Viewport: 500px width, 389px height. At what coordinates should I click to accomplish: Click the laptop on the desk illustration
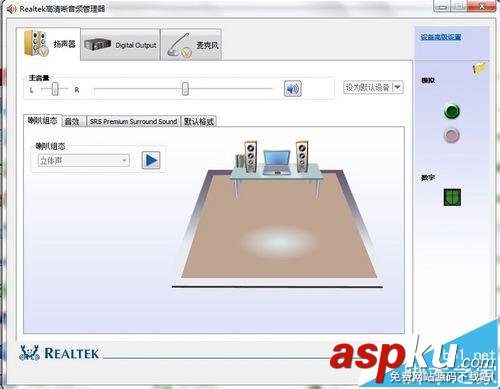tap(276, 163)
